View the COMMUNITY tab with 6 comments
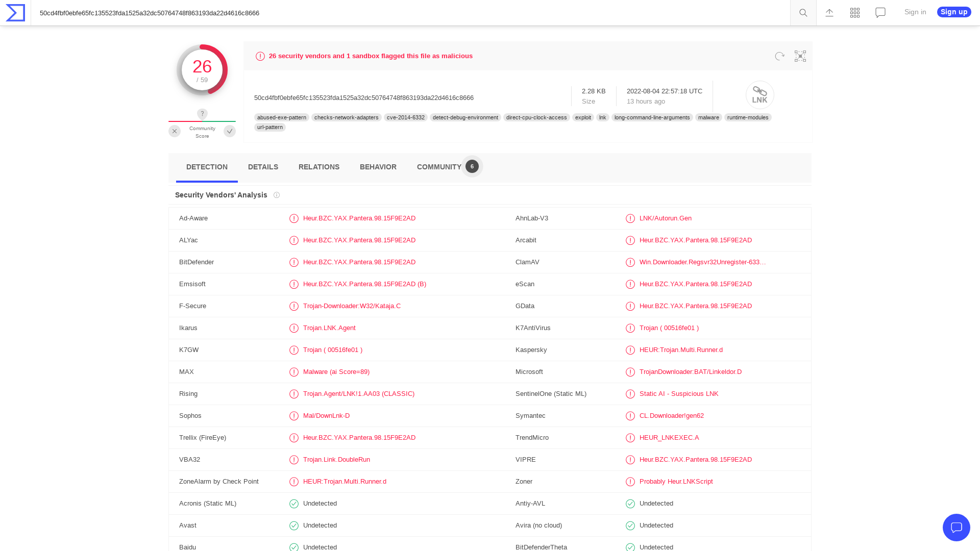The width and height of the screenshot is (980, 551). 439,167
